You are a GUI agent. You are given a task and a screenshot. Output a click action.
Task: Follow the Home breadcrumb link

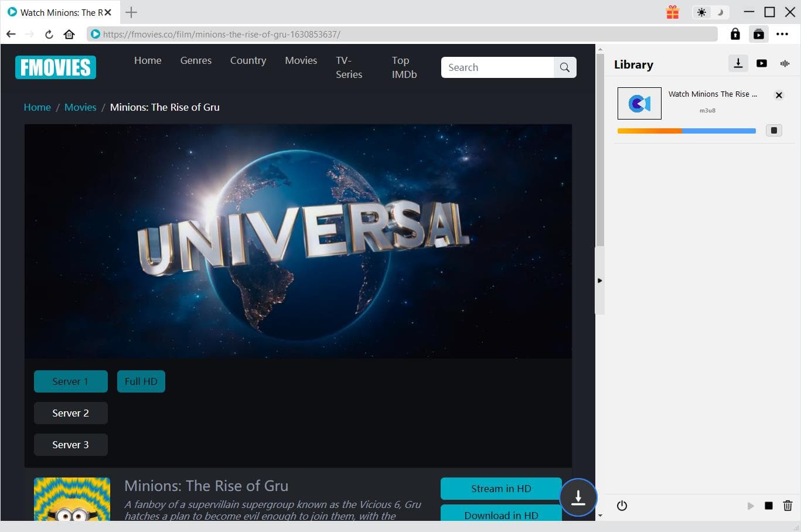[x=37, y=107]
